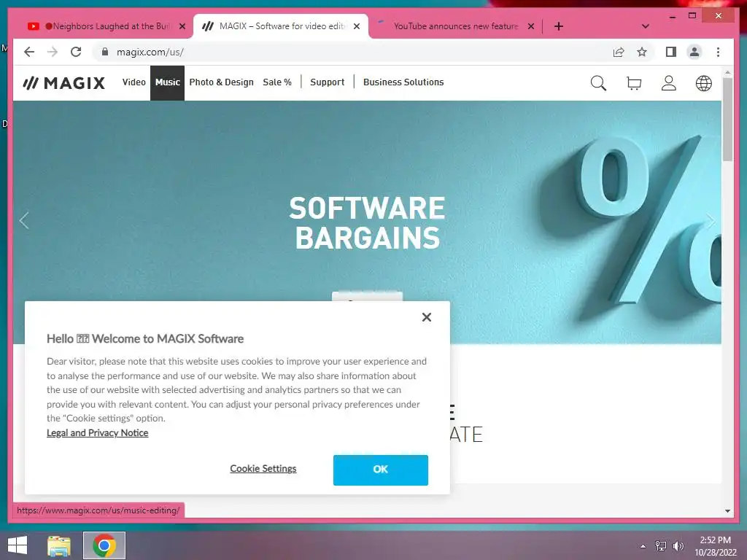This screenshot has height=560, width=747.
Task: Click the Software Bargains banner heading
Action: [367, 223]
